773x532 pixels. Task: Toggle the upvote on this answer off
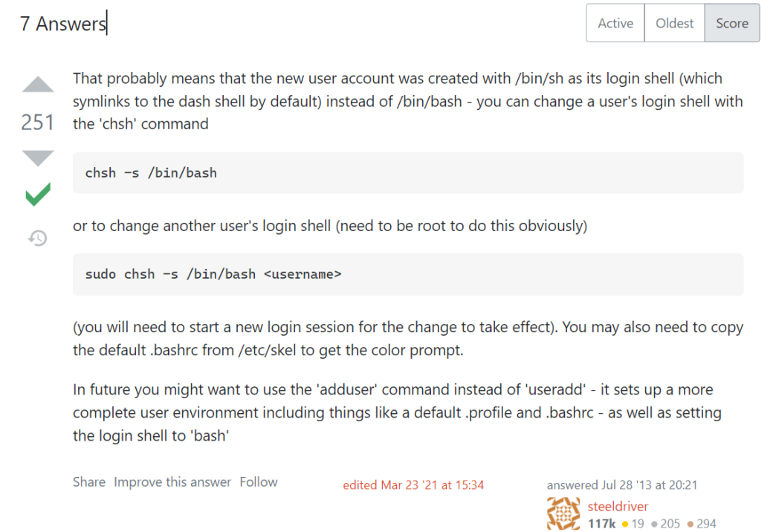(37, 84)
